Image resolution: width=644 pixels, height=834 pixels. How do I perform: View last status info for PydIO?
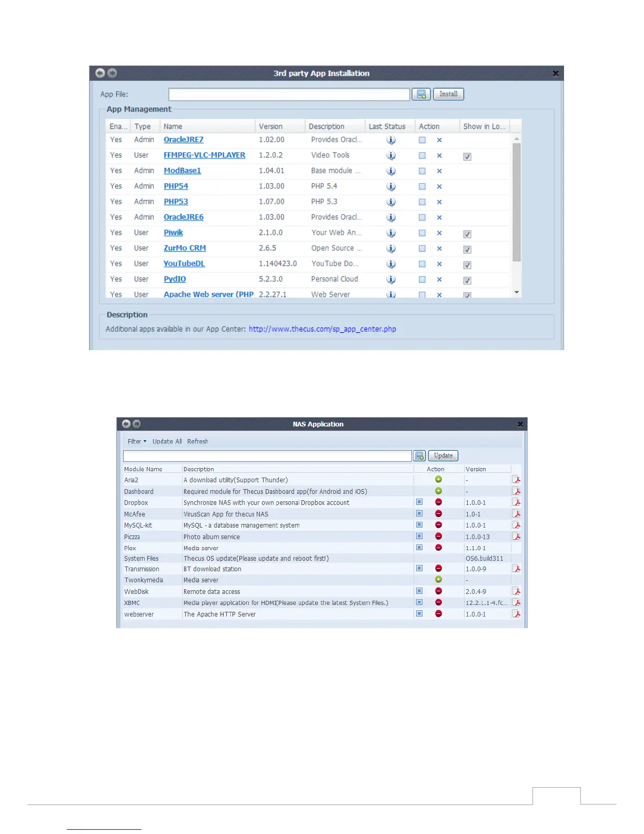[391, 280]
